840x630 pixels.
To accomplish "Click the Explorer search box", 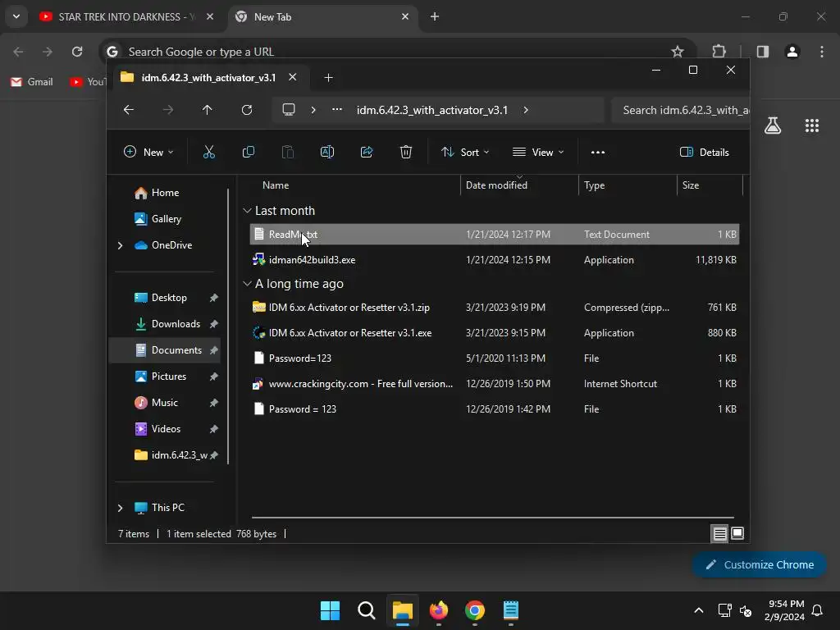I will (x=680, y=110).
